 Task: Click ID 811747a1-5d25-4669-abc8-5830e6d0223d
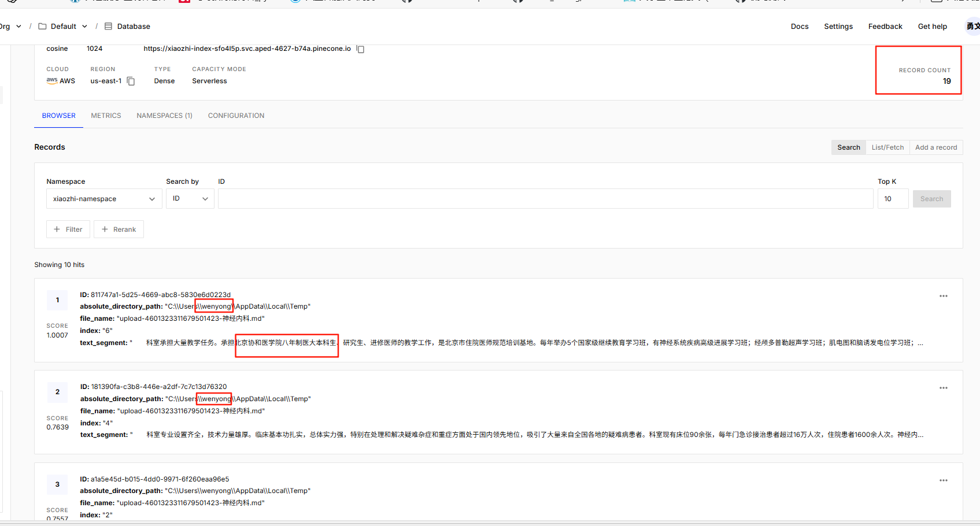coord(155,295)
